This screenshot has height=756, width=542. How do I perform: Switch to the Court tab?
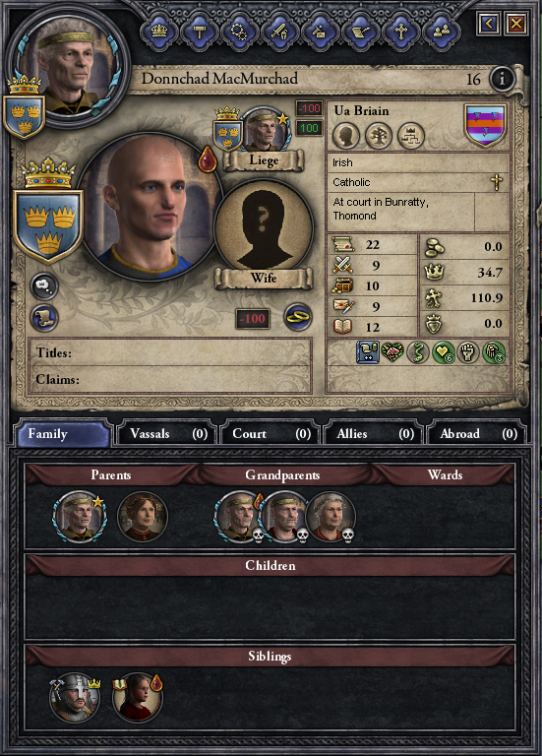(270, 433)
